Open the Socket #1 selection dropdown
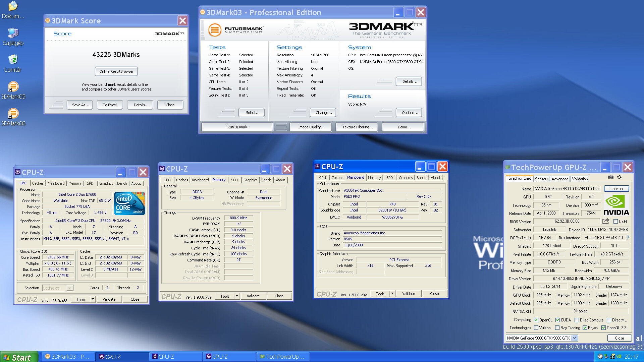644x362 pixels. (70, 288)
